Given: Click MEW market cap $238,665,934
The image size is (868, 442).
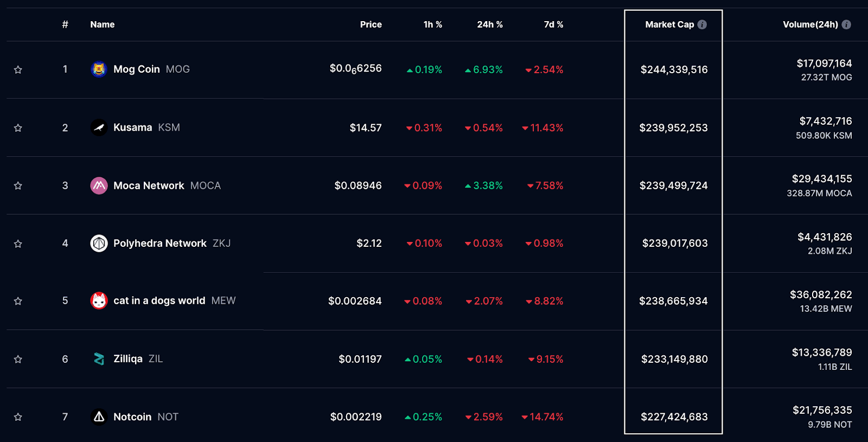Looking at the screenshot, I should tap(673, 301).
